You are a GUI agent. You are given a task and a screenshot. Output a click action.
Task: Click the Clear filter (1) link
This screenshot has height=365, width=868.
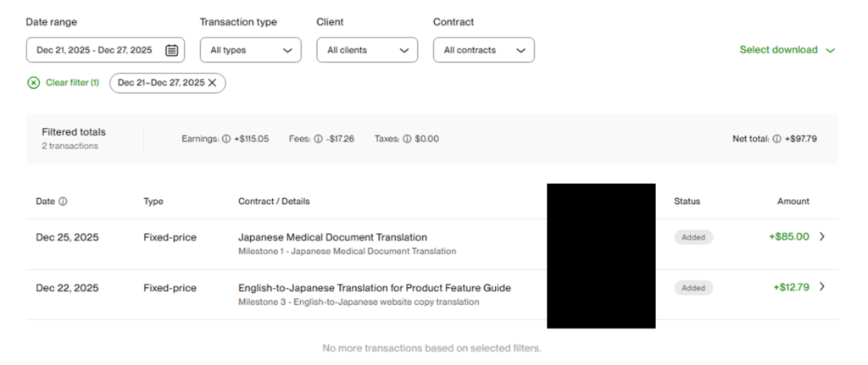[x=72, y=82]
